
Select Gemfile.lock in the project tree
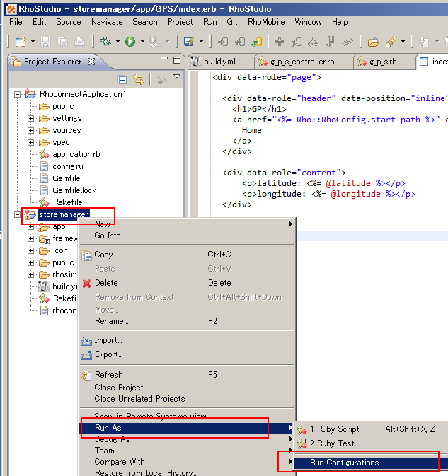(x=74, y=190)
